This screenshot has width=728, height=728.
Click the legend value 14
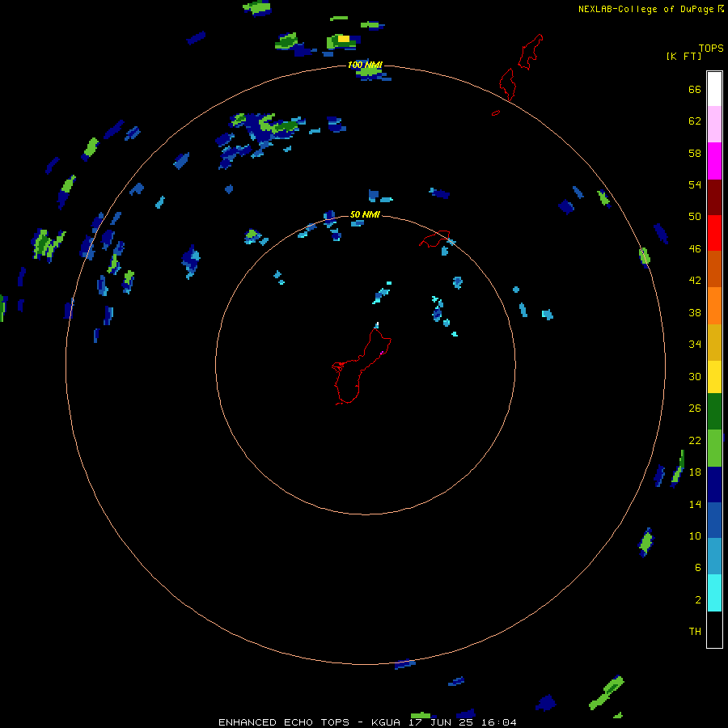(x=695, y=504)
